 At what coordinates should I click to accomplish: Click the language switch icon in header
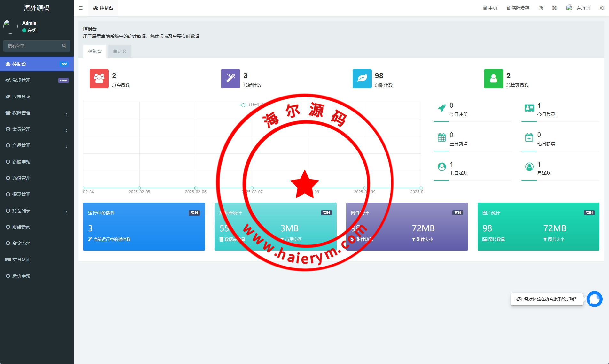tap(541, 8)
